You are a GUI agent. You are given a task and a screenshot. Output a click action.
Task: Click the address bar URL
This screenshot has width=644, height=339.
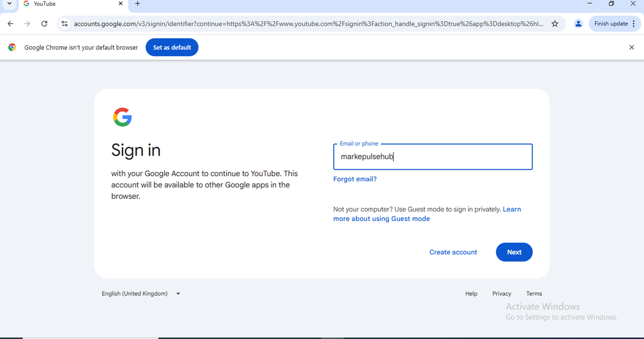pyautogui.click(x=308, y=24)
